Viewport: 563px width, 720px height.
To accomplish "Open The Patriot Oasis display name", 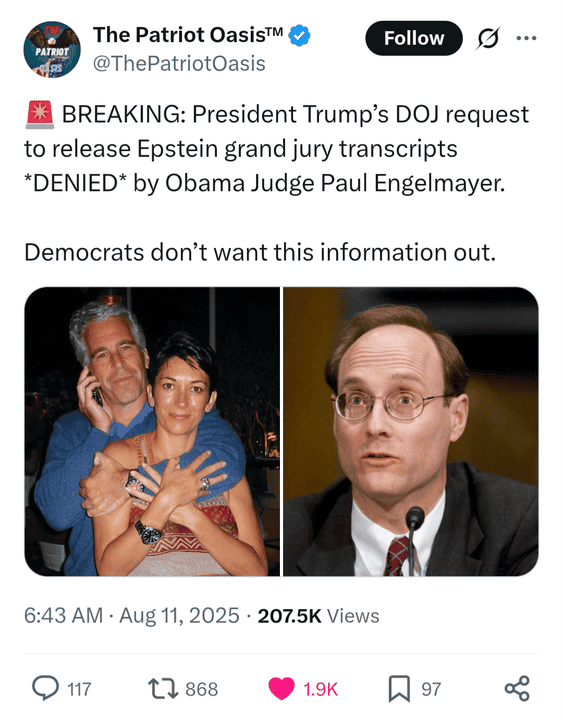I will coord(188,35).
